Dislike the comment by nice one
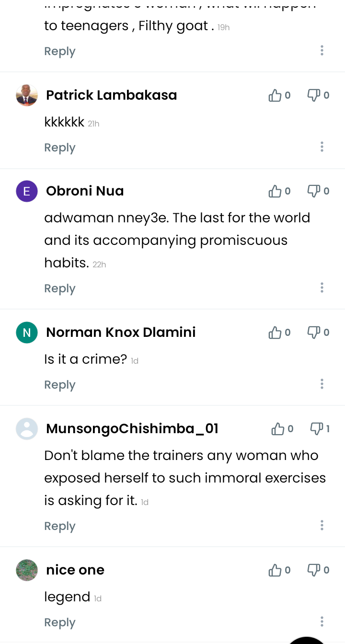This screenshot has height=644, width=345. 313,570
